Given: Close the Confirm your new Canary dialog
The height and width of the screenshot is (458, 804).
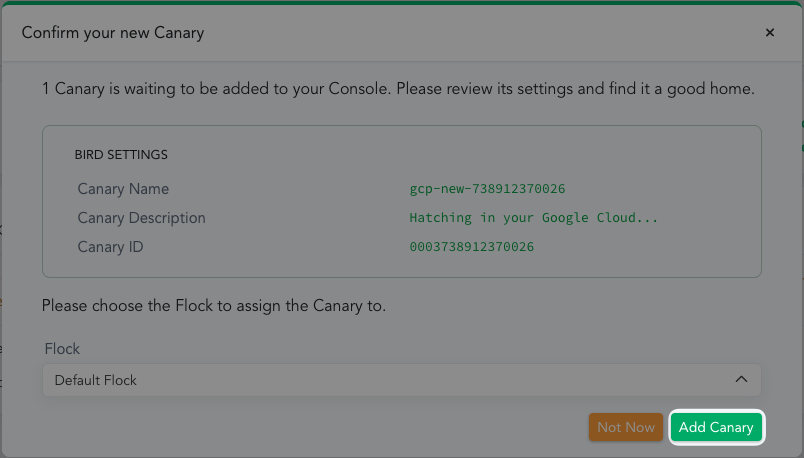Looking at the screenshot, I should pos(770,33).
